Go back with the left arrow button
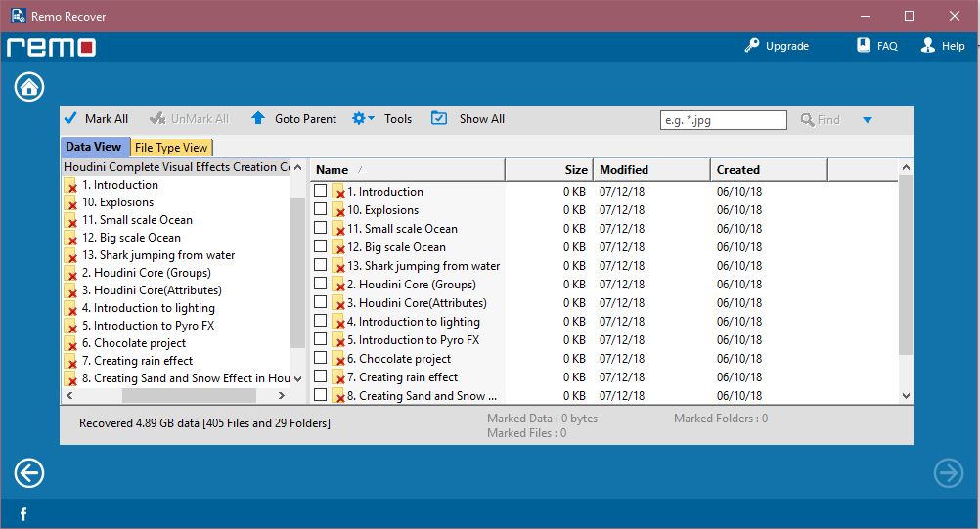980x529 pixels. pos(29,473)
